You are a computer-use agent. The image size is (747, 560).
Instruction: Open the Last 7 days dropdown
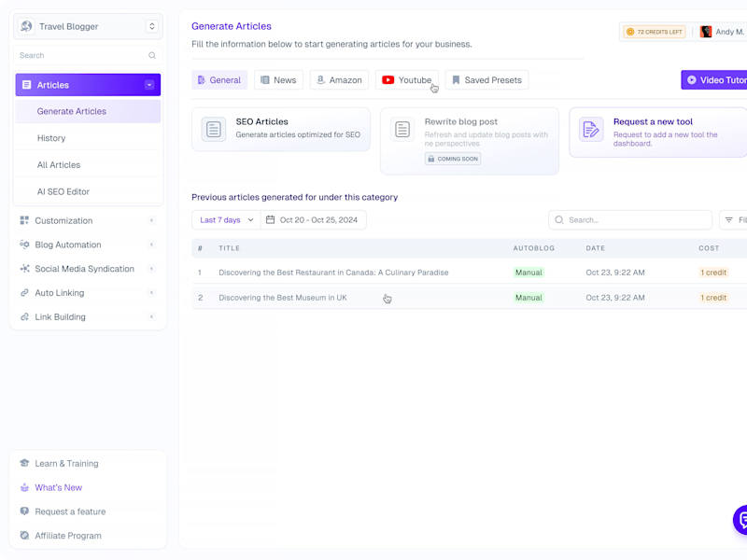pyautogui.click(x=226, y=219)
